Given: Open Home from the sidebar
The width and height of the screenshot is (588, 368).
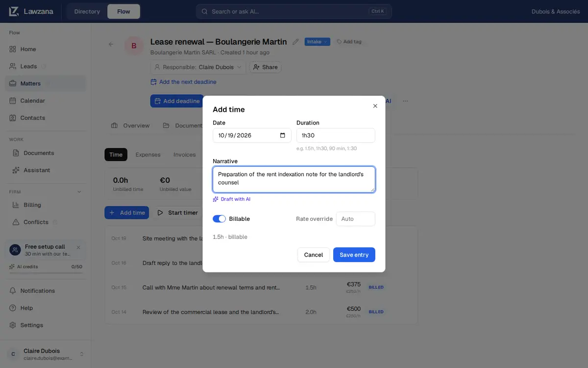Looking at the screenshot, I should tap(46, 49).
